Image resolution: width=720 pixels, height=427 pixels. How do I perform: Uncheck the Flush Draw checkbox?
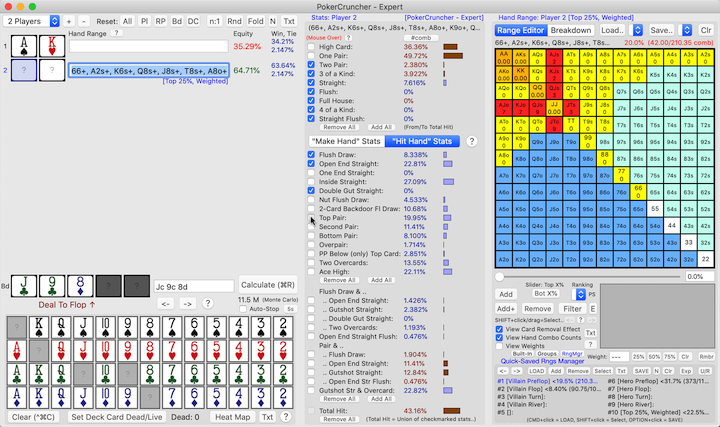(311, 155)
